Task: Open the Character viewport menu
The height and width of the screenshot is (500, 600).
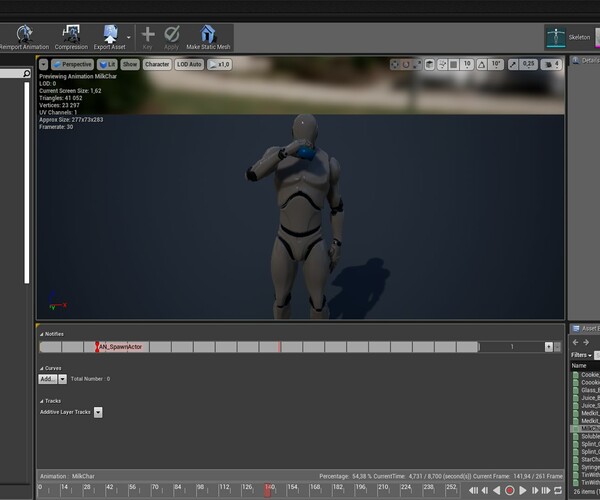Action: 157,64
